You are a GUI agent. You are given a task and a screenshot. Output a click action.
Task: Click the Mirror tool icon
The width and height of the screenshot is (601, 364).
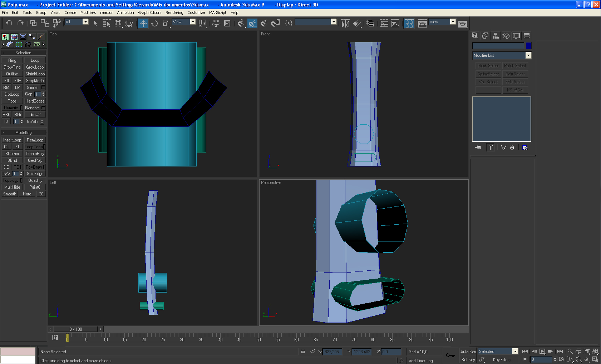coord(345,24)
